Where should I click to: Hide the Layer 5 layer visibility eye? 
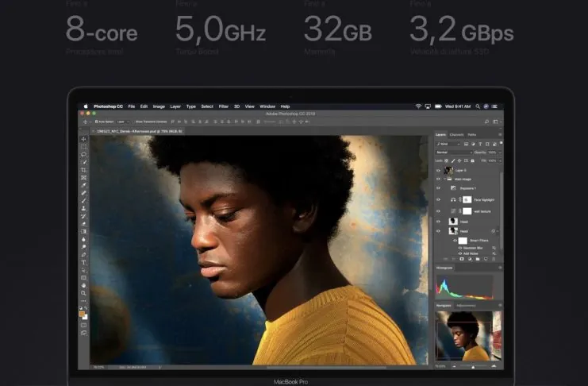(x=438, y=170)
